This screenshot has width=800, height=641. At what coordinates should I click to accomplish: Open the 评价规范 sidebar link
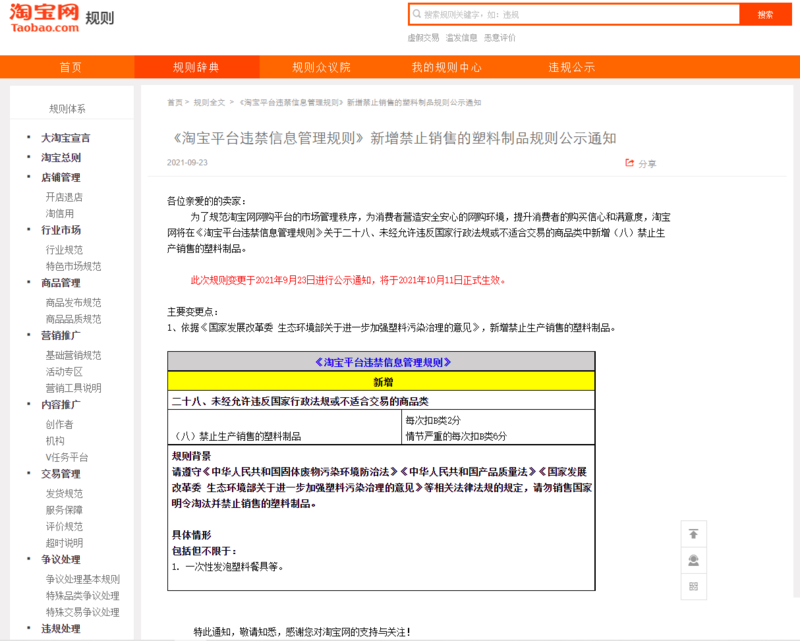[64, 526]
